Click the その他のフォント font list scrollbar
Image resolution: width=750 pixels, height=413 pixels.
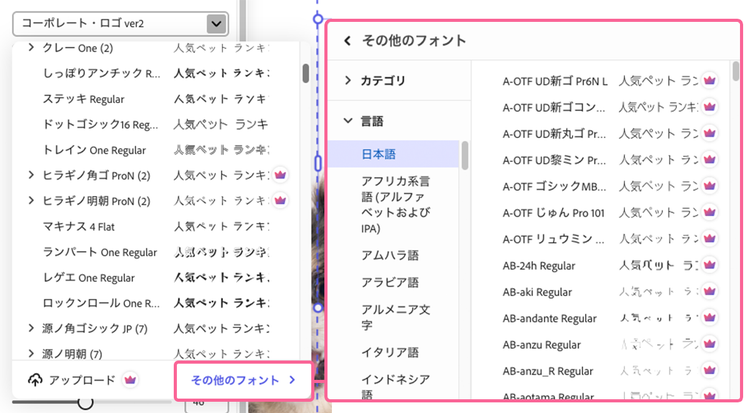click(736, 71)
